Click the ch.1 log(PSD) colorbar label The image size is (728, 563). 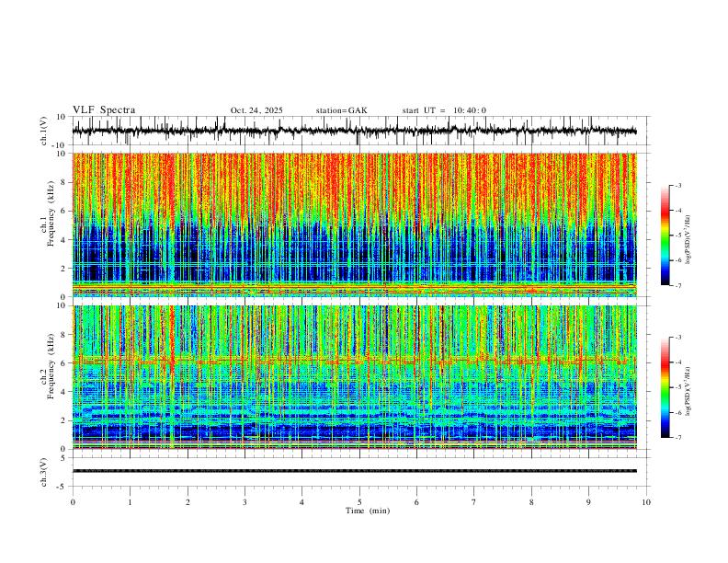click(x=688, y=239)
